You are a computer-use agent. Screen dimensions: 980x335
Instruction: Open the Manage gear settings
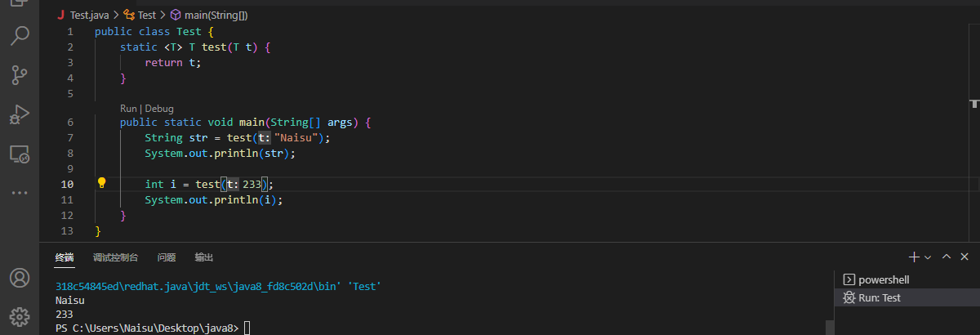pyautogui.click(x=20, y=315)
